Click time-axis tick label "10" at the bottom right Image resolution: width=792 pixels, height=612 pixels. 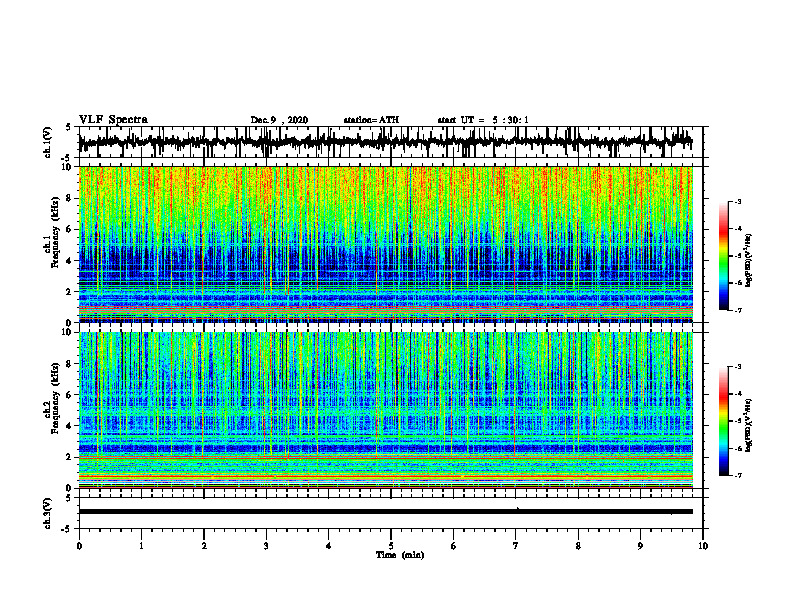click(x=703, y=546)
